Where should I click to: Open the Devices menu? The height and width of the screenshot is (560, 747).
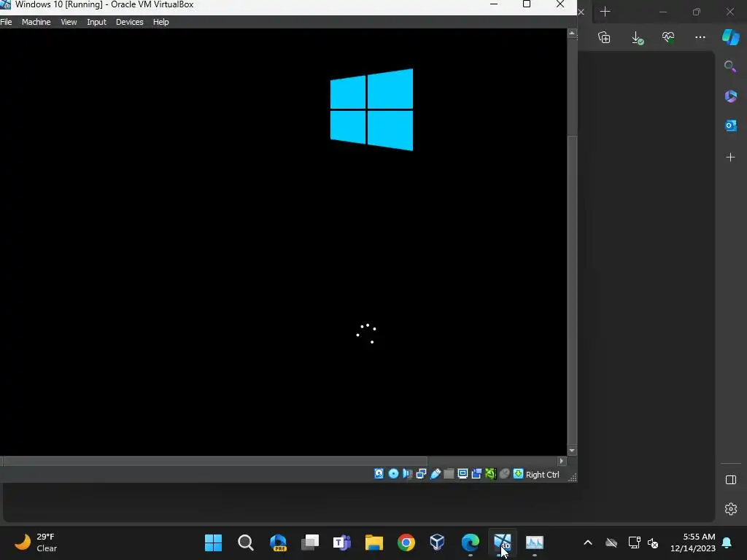coord(130,22)
